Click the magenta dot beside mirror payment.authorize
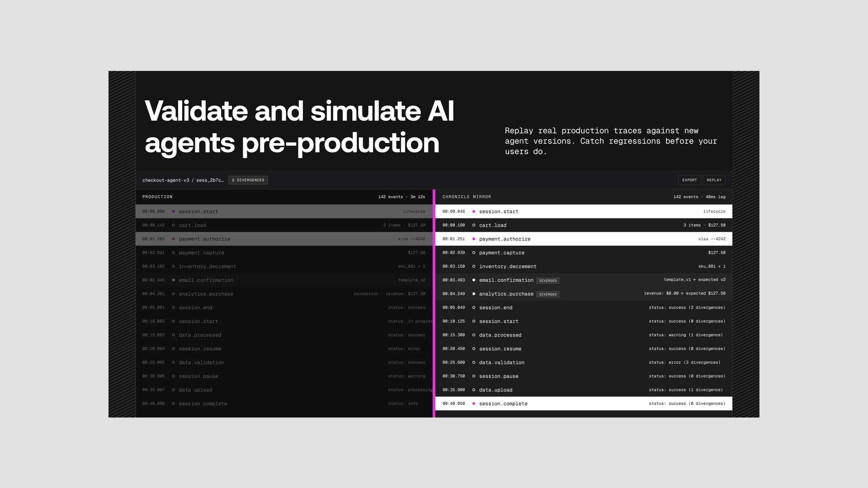This screenshot has width=868, height=488. [x=474, y=239]
